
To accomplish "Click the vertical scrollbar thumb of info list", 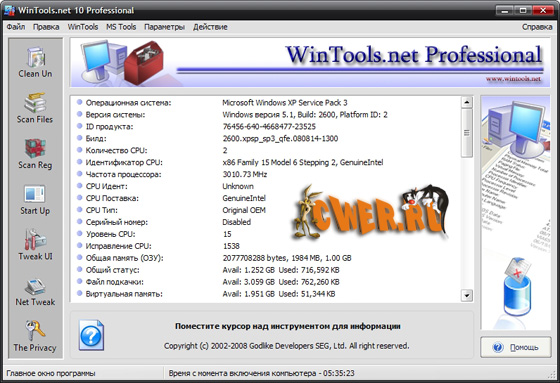I will [467, 133].
